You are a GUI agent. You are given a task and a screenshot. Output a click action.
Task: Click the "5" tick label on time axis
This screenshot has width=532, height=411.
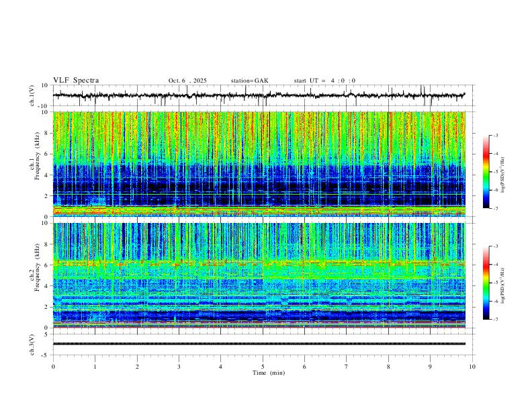point(263,367)
